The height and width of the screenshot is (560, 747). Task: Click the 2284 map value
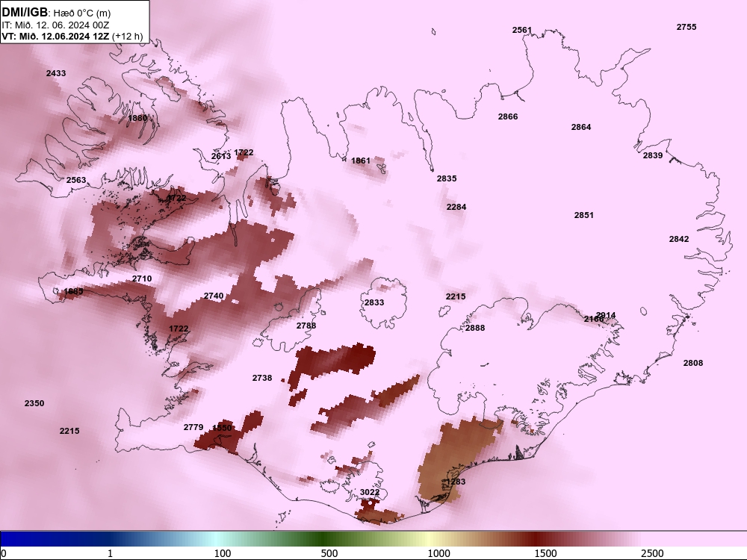coord(456,207)
